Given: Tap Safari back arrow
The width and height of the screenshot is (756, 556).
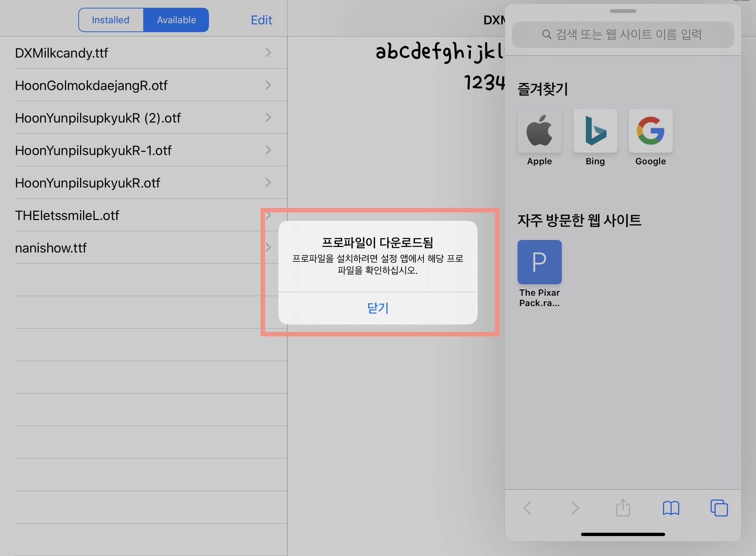Looking at the screenshot, I should pyautogui.click(x=528, y=508).
